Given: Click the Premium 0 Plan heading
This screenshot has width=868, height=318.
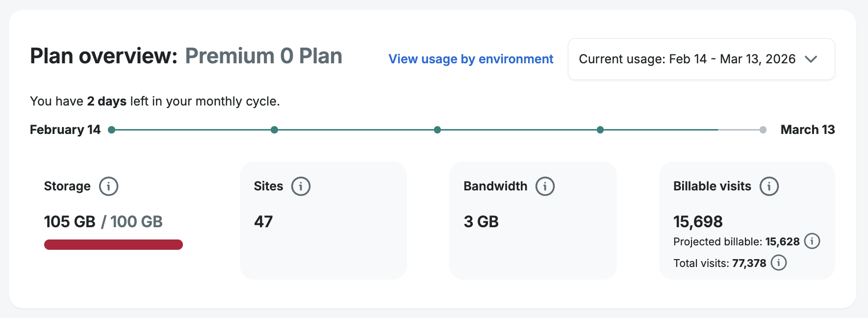Looking at the screenshot, I should point(263,56).
